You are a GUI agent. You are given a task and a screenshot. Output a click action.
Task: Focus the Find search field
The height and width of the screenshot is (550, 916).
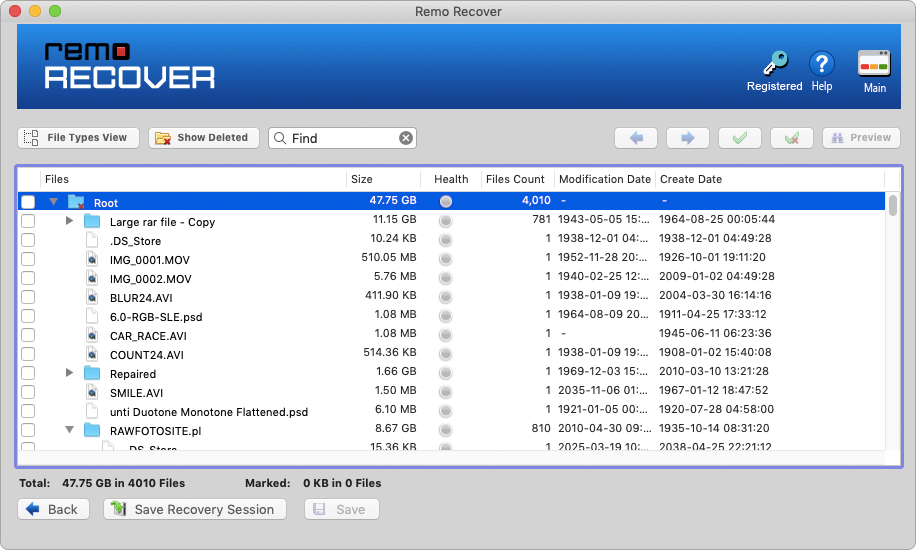pyautogui.click(x=343, y=138)
